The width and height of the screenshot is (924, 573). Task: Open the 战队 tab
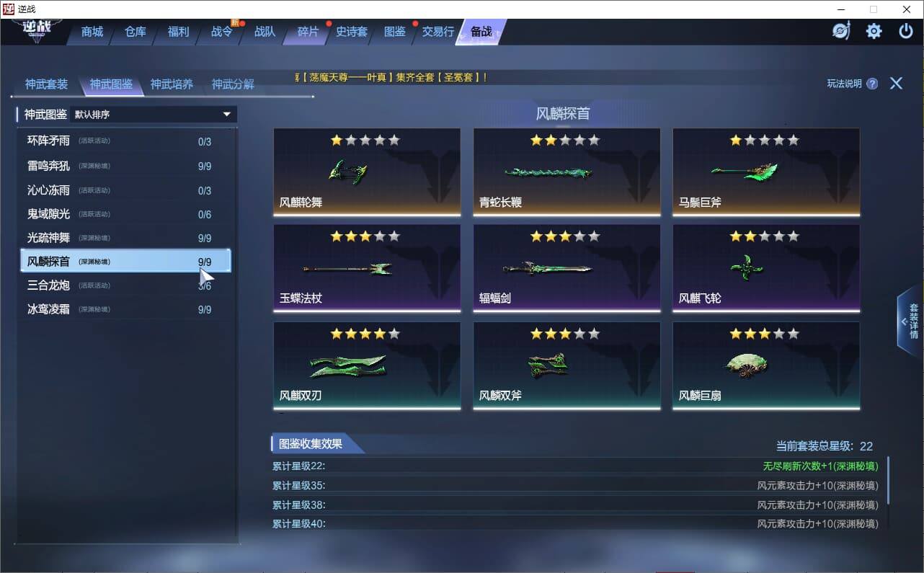click(x=265, y=32)
